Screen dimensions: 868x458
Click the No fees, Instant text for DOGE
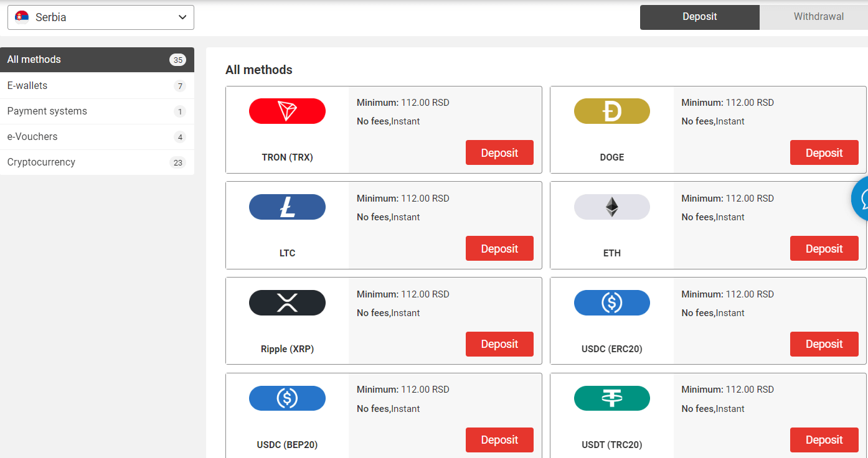[x=713, y=121]
